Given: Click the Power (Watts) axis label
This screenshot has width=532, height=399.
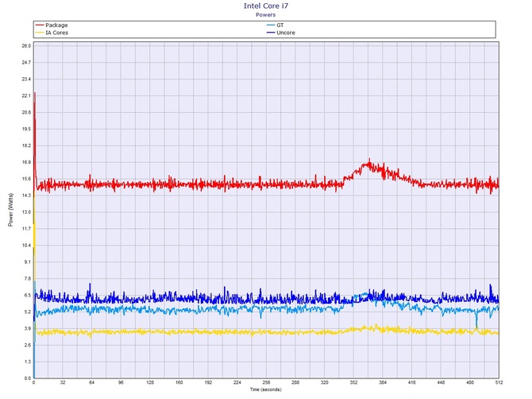Looking at the screenshot, I should 10,210.
